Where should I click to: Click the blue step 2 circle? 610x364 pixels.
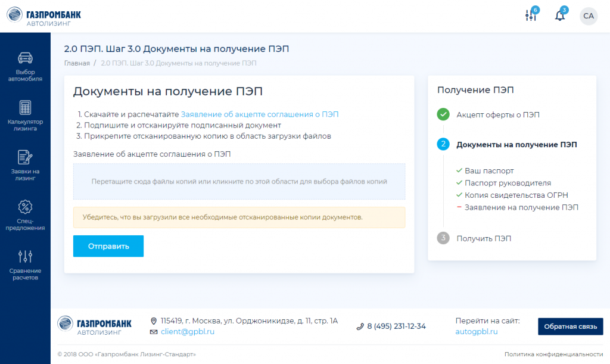pyautogui.click(x=443, y=144)
